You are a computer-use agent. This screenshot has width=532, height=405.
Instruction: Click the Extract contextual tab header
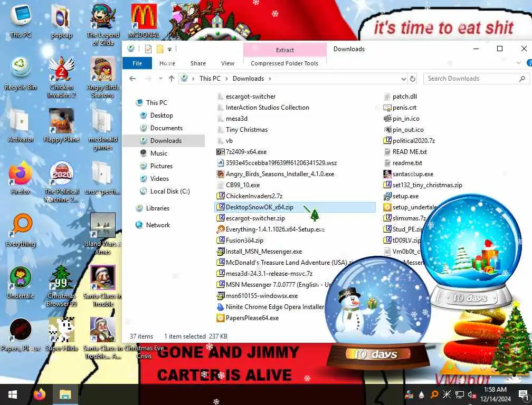click(284, 50)
